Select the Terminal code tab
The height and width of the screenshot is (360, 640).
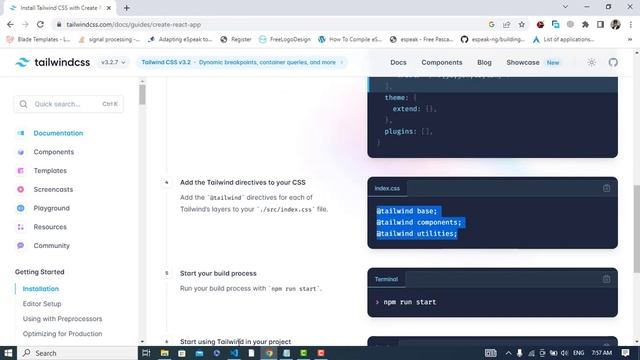click(x=386, y=279)
